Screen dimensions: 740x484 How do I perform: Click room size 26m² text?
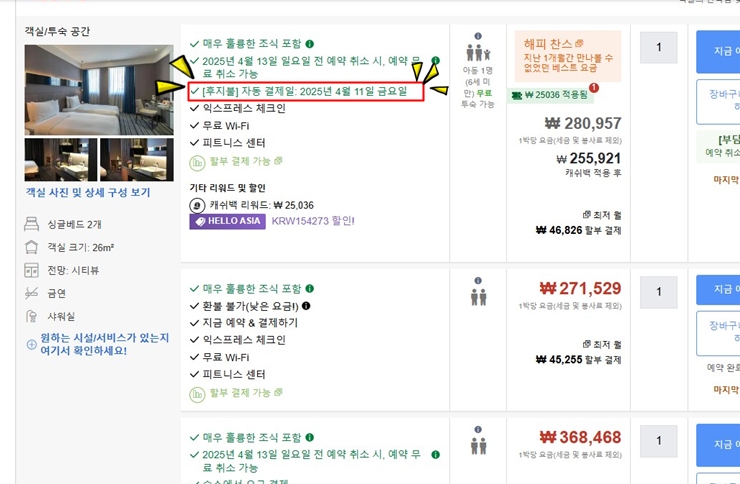pos(81,247)
